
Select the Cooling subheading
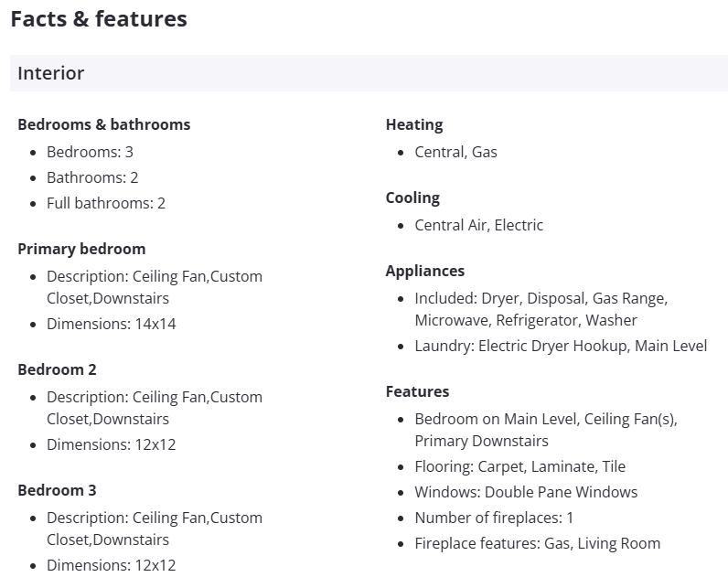(x=412, y=198)
